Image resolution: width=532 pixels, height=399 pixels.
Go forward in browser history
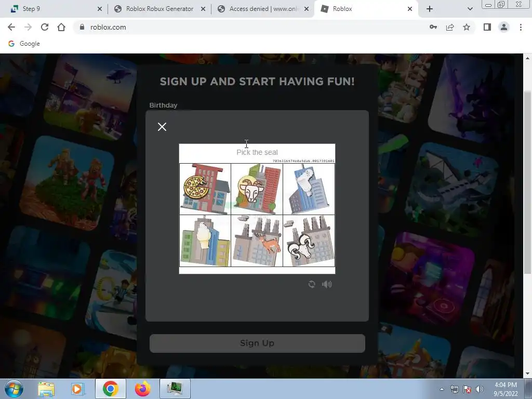pos(28,27)
